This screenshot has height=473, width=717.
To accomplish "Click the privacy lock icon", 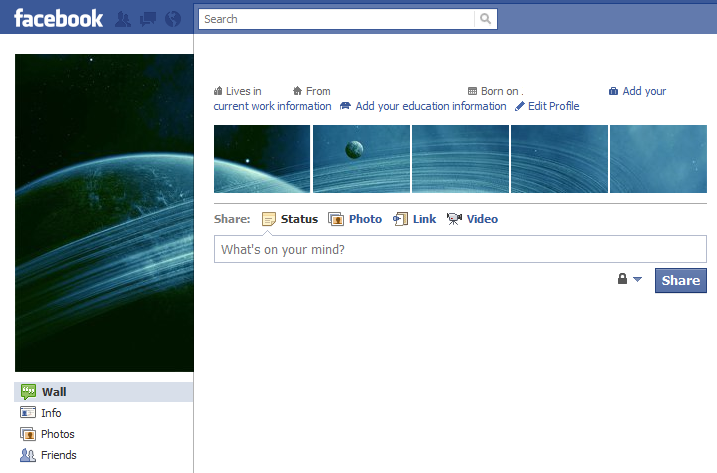I will pyautogui.click(x=622, y=279).
